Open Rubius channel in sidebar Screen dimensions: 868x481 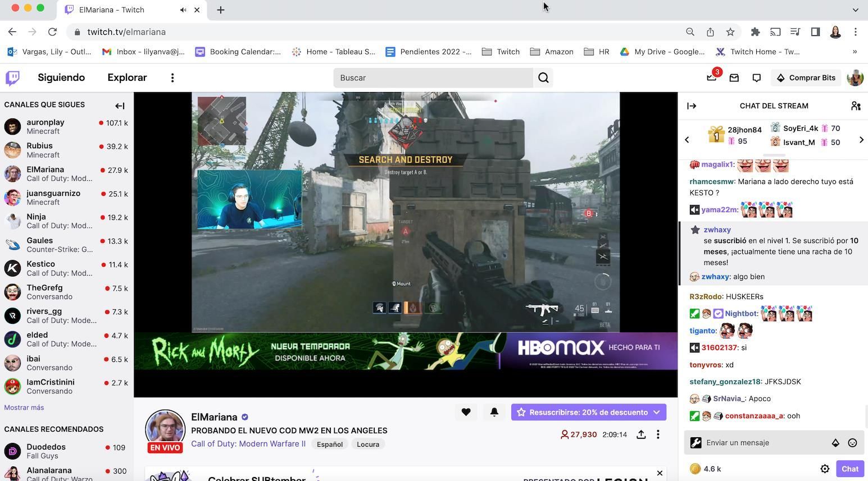pyautogui.click(x=66, y=150)
